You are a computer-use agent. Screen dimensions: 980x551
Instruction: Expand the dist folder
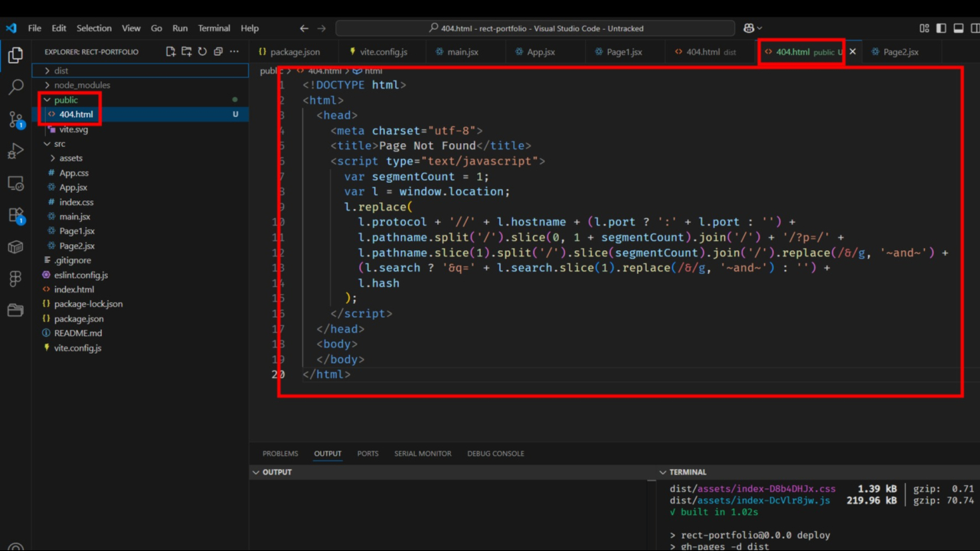tap(140, 70)
